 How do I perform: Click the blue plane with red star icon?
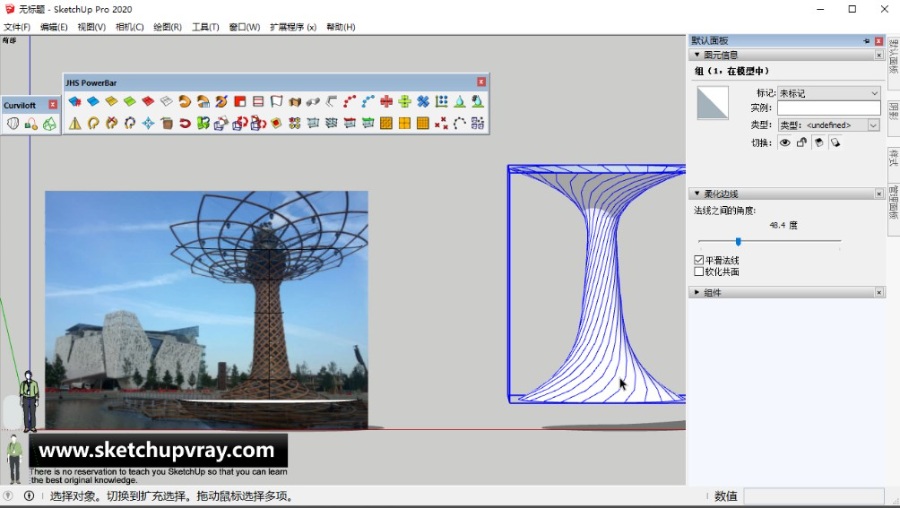tap(75, 102)
